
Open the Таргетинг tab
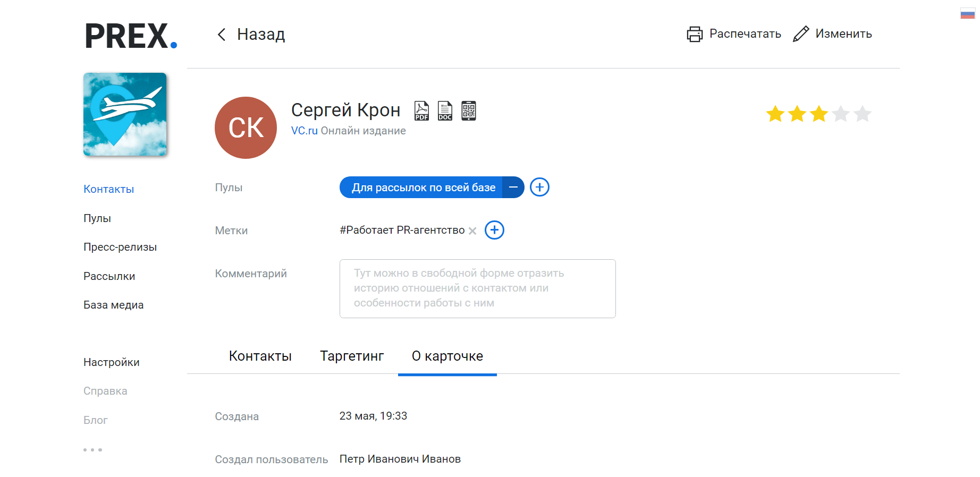coord(351,356)
